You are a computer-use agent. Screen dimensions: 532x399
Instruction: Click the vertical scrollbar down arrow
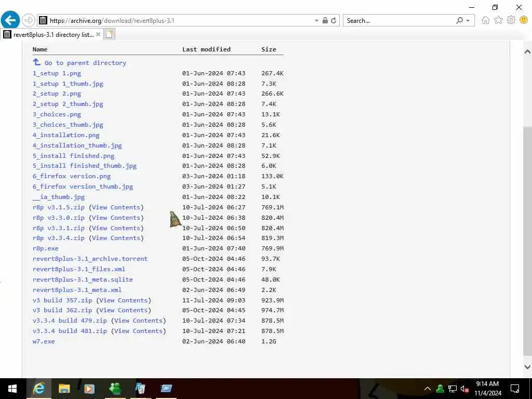pyautogui.click(x=527, y=367)
